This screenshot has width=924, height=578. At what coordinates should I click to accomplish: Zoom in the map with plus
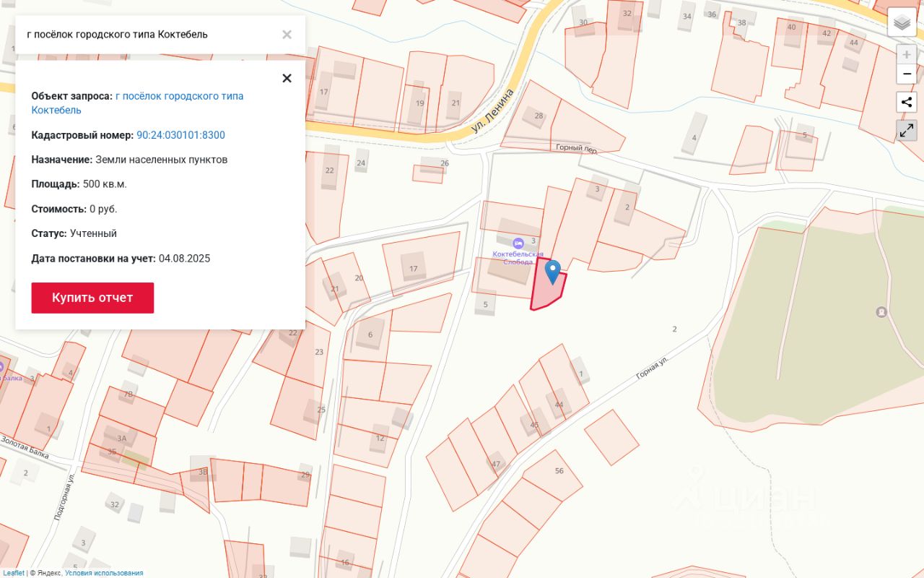point(907,54)
